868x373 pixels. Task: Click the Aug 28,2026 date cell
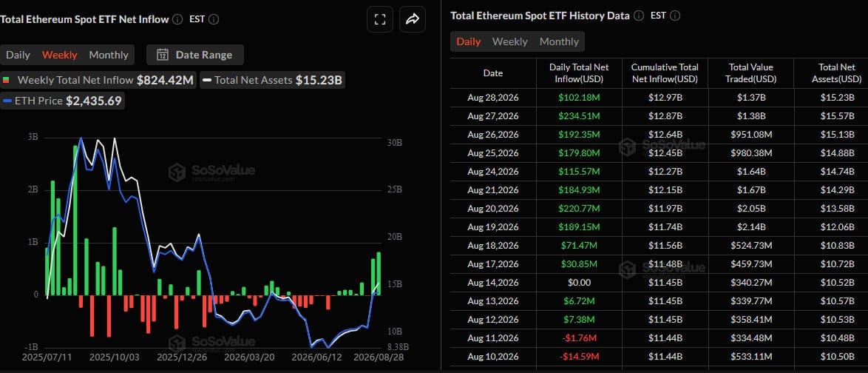tap(492, 98)
